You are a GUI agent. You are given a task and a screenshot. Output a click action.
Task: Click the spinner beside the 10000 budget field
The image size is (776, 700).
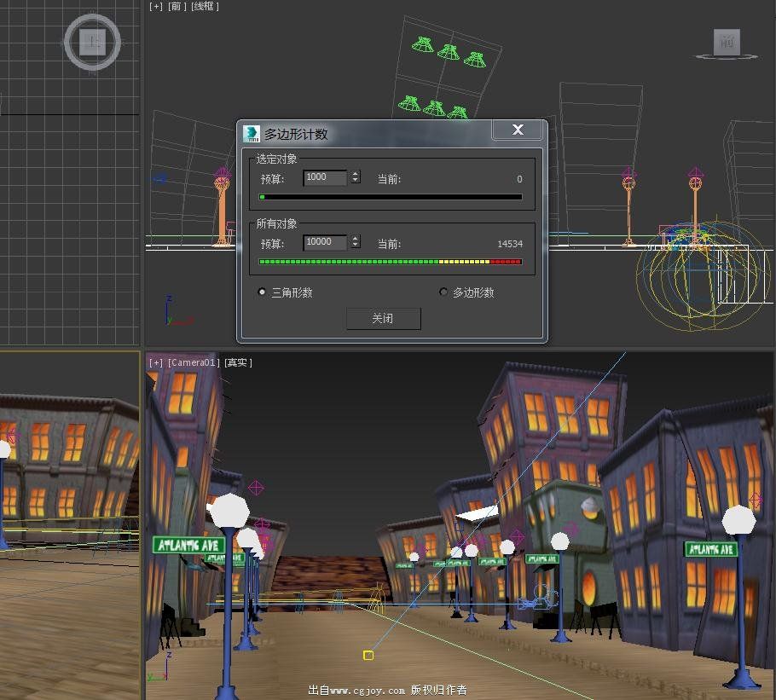[356, 242]
